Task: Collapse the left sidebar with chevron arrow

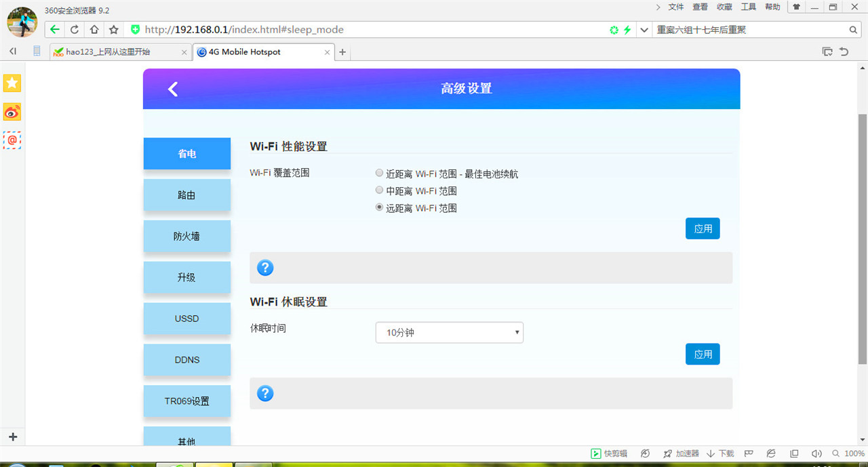Action: [x=12, y=51]
